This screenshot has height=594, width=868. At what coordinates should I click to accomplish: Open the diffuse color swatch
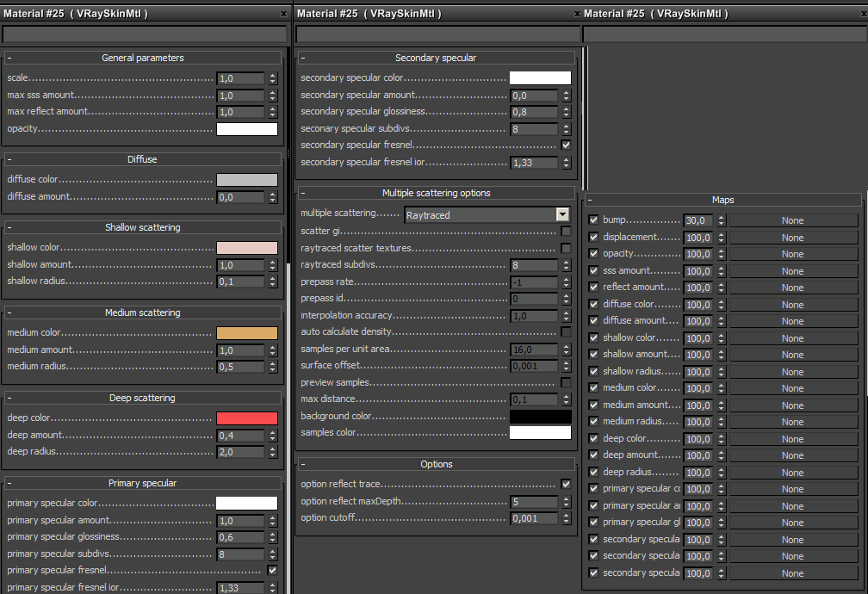pyautogui.click(x=247, y=180)
